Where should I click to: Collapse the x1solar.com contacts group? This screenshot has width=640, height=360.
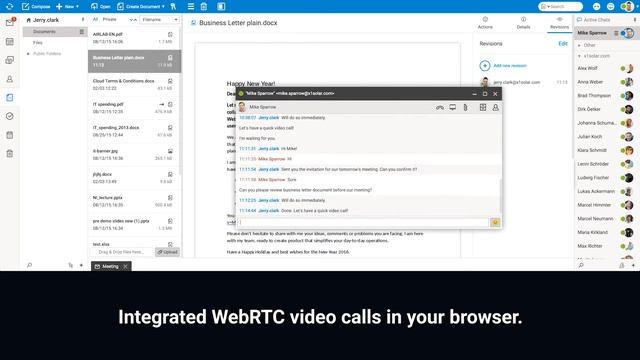pyautogui.click(x=579, y=56)
